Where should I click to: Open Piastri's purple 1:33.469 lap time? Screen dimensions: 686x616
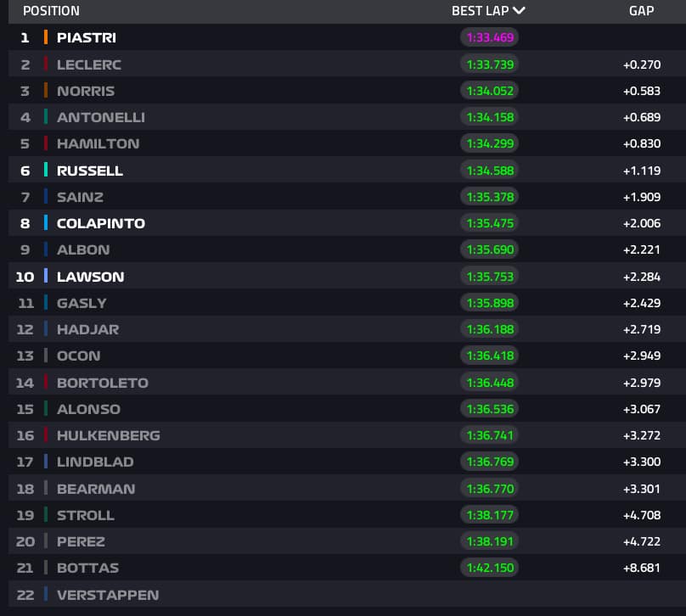489,37
